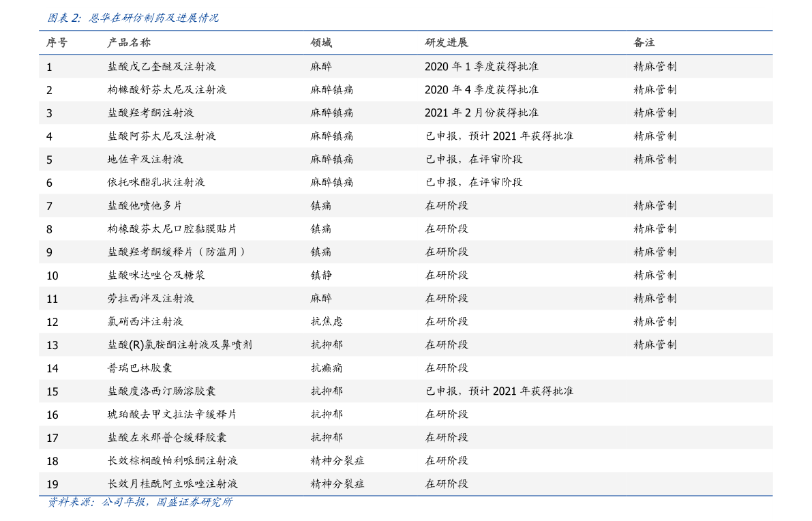Click "长效月桂酰阿立哌唑注射液" in the last row

click(x=172, y=484)
